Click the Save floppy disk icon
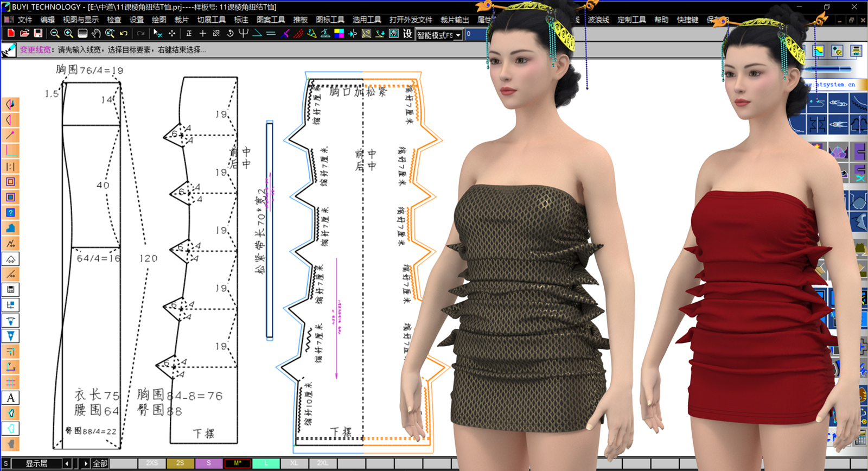 pos(38,33)
